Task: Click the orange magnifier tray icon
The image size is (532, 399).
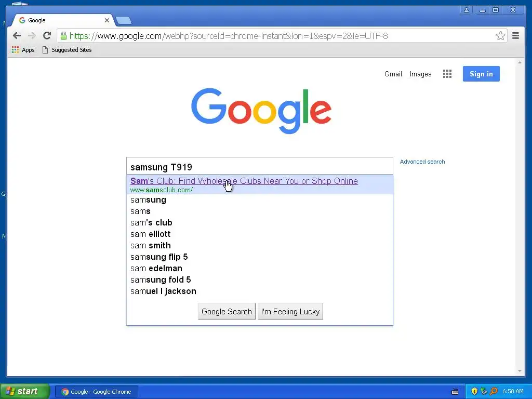Action: point(494,392)
